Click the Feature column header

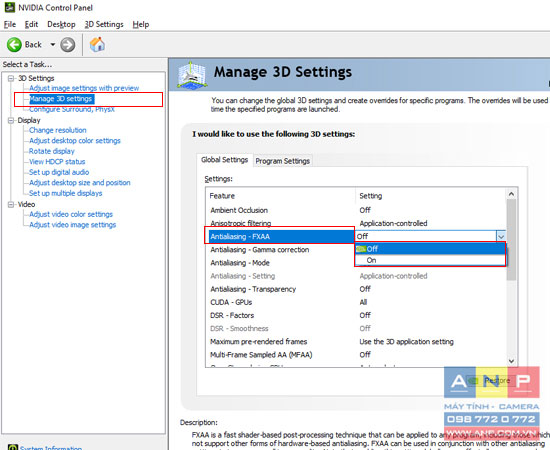coord(281,196)
